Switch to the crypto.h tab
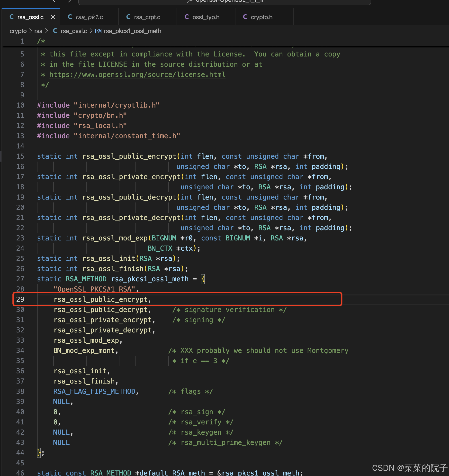The image size is (449, 476). coord(261,17)
